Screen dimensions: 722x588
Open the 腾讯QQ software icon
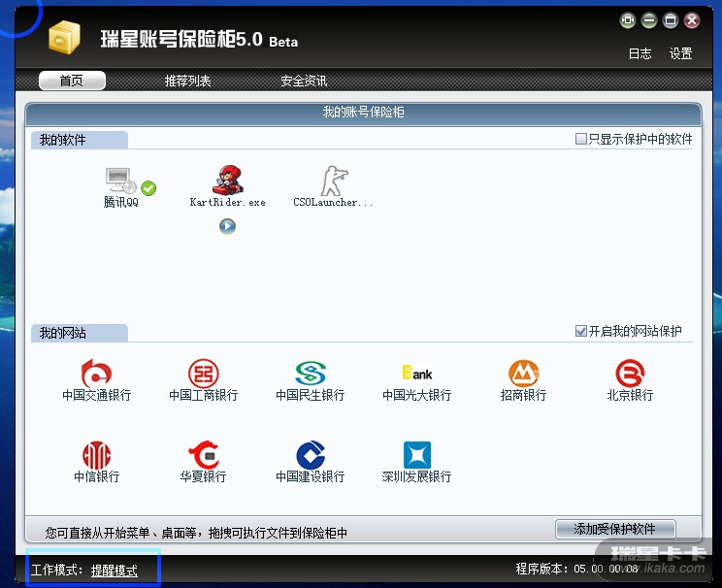click(119, 180)
